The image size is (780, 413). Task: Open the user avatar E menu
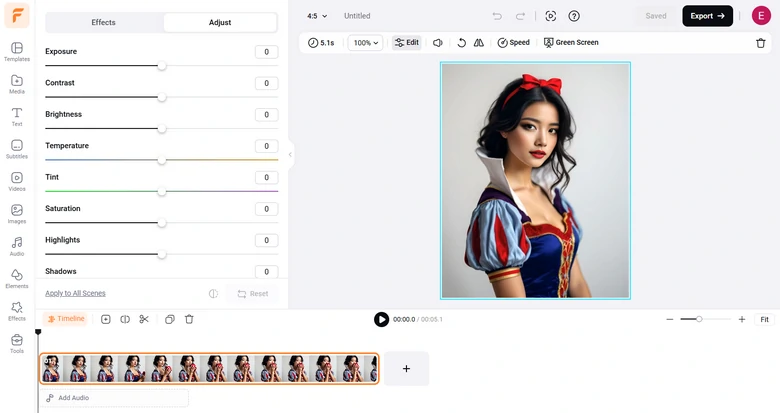coord(761,16)
